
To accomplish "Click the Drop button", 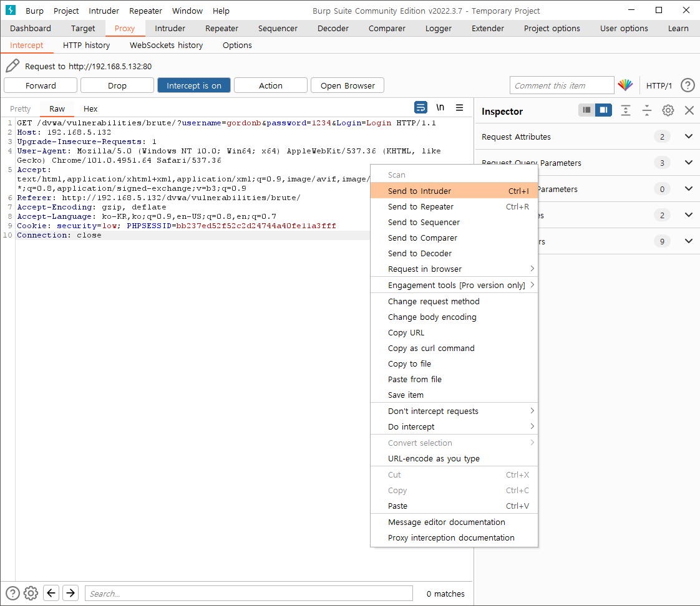I will [x=117, y=85].
